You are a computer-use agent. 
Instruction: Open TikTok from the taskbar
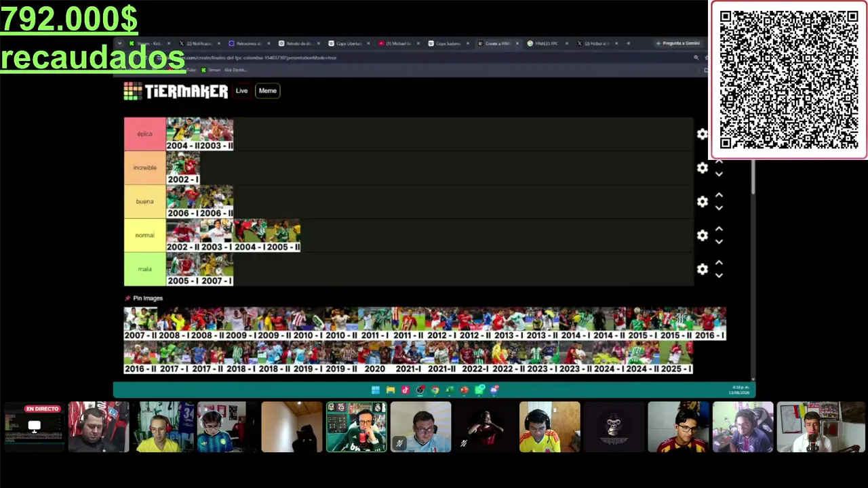coord(405,390)
